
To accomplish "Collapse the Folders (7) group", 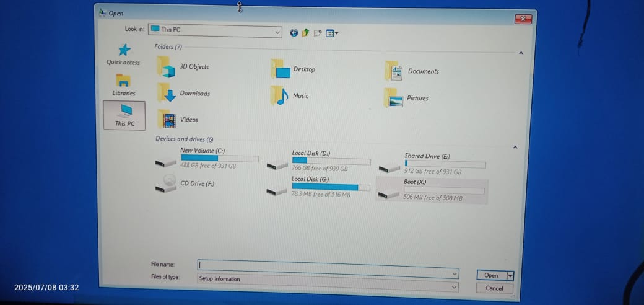I will (521, 53).
